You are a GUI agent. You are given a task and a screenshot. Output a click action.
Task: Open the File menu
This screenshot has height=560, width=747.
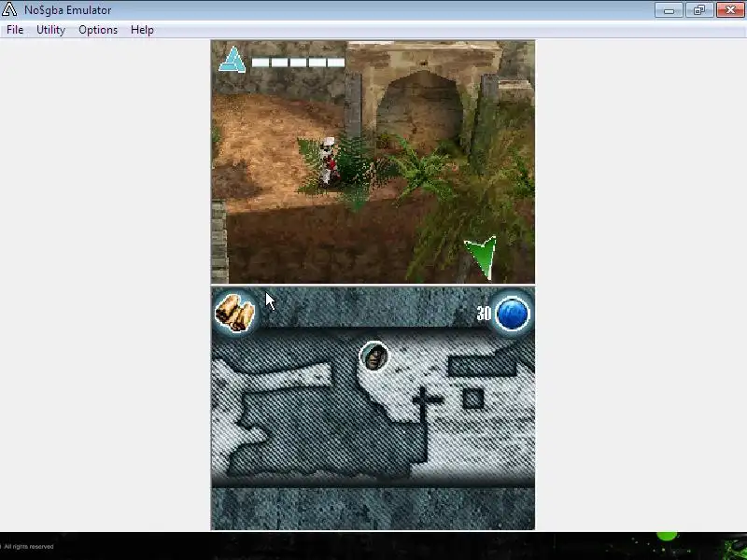point(15,30)
